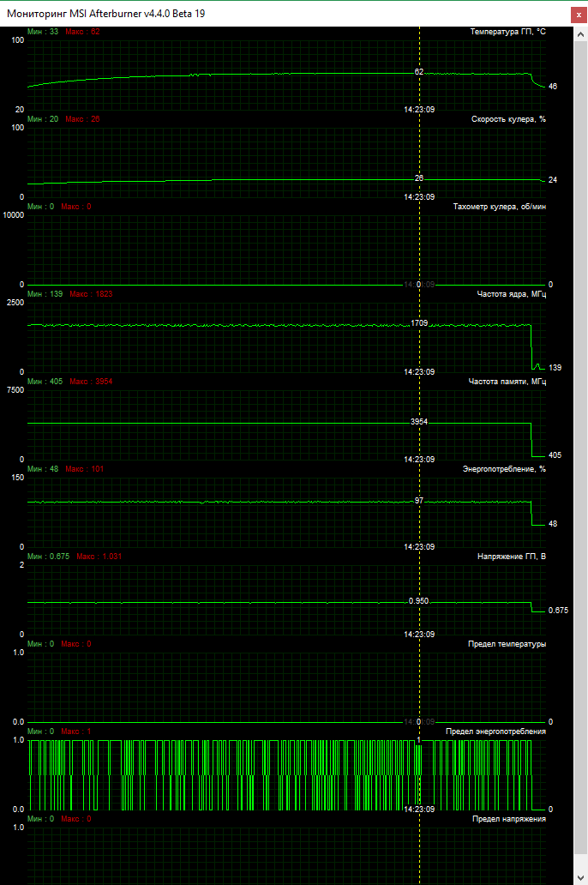The image size is (588, 885).
Task: Click the 14:23:09 timestamp under the temperature graph
Action: pyautogui.click(x=419, y=110)
